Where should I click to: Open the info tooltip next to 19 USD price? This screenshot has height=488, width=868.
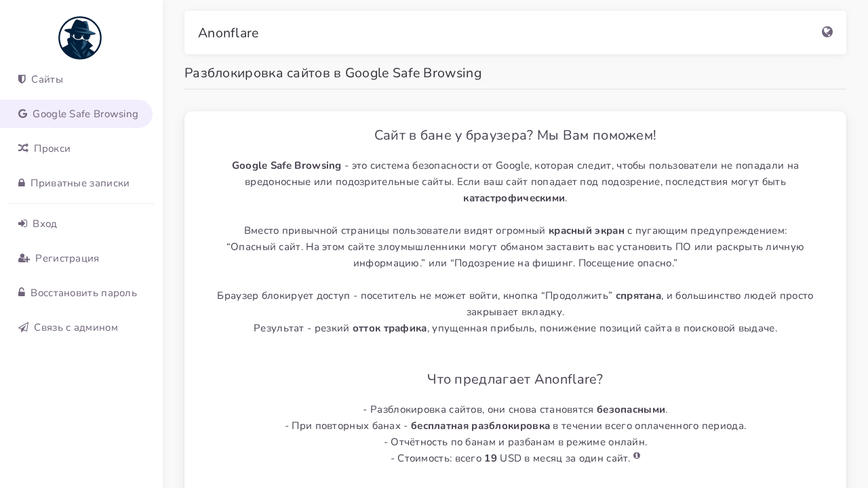[637, 455]
